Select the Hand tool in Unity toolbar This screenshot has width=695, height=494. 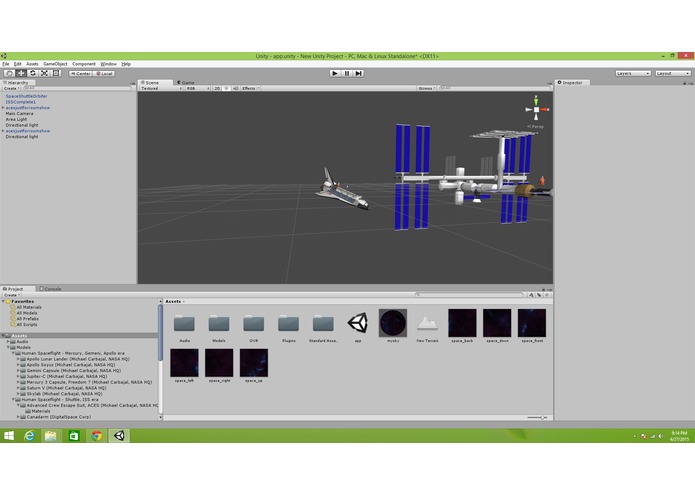[x=9, y=73]
